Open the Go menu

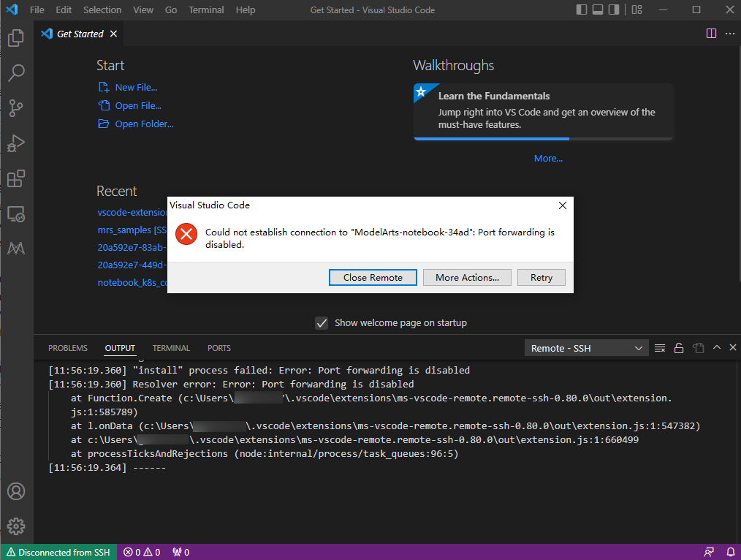click(x=171, y=10)
